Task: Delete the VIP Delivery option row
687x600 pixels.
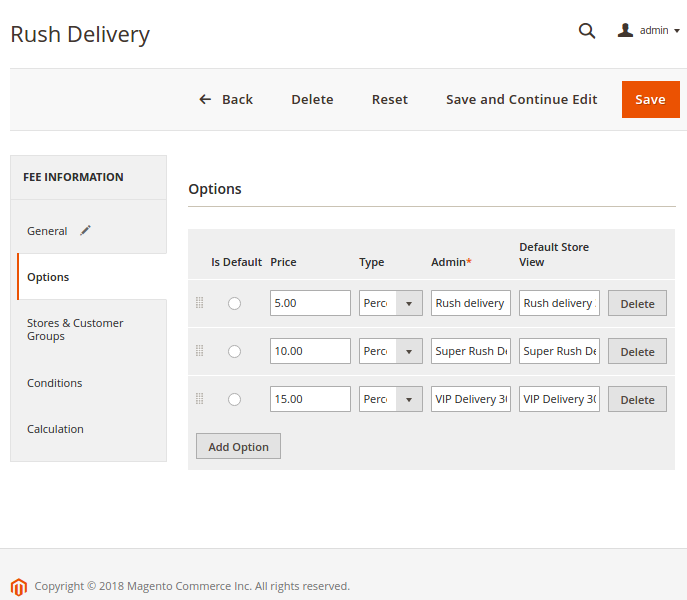Action: (x=637, y=400)
